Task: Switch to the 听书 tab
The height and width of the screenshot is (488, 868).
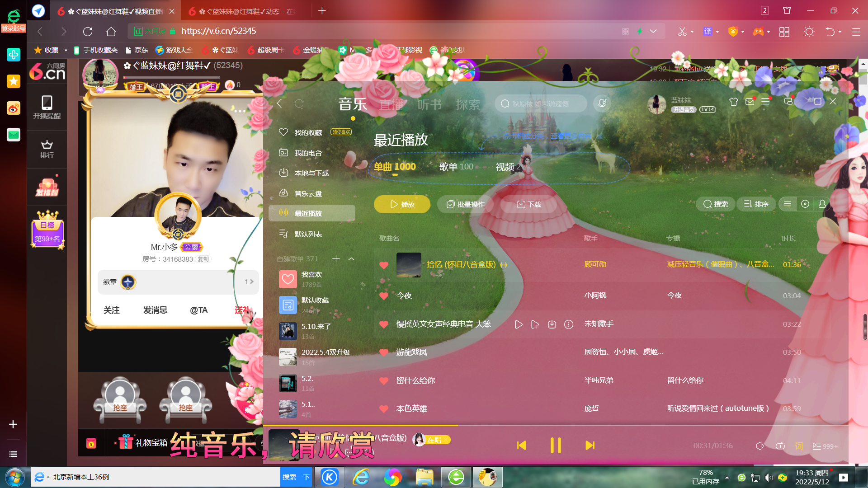Action: tap(429, 104)
